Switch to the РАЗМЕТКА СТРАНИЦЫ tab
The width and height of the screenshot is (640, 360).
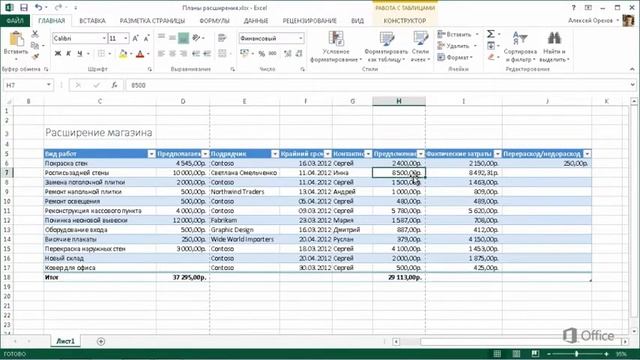click(152, 20)
